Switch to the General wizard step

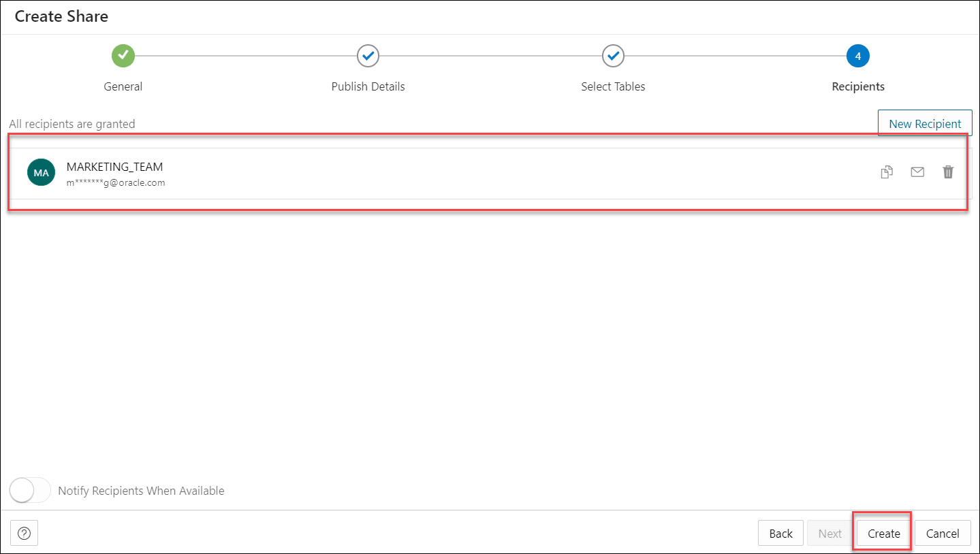pyautogui.click(x=123, y=86)
